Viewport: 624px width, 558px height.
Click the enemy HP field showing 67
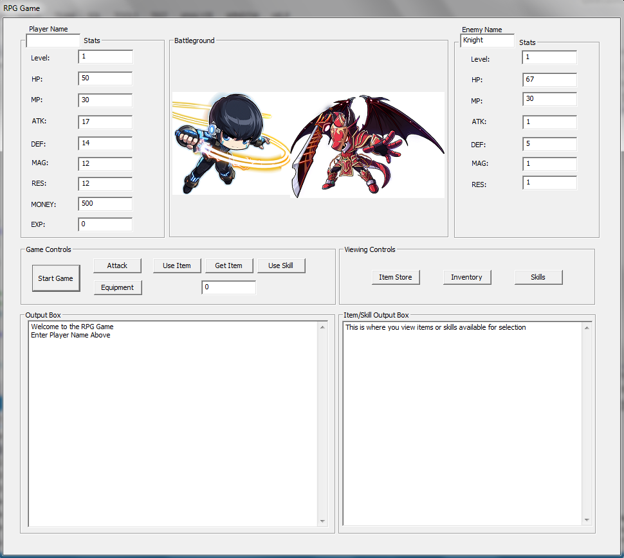[x=549, y=79]
